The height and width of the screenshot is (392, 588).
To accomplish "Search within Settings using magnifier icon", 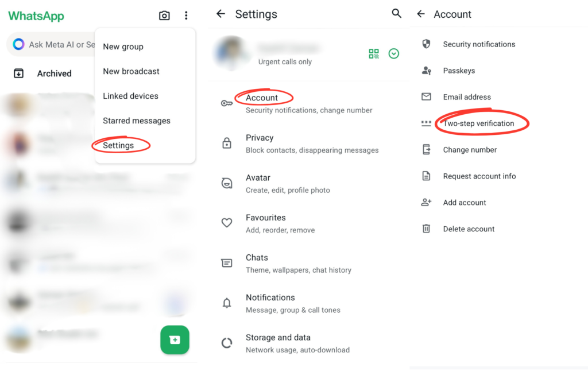I will [396, 14].
